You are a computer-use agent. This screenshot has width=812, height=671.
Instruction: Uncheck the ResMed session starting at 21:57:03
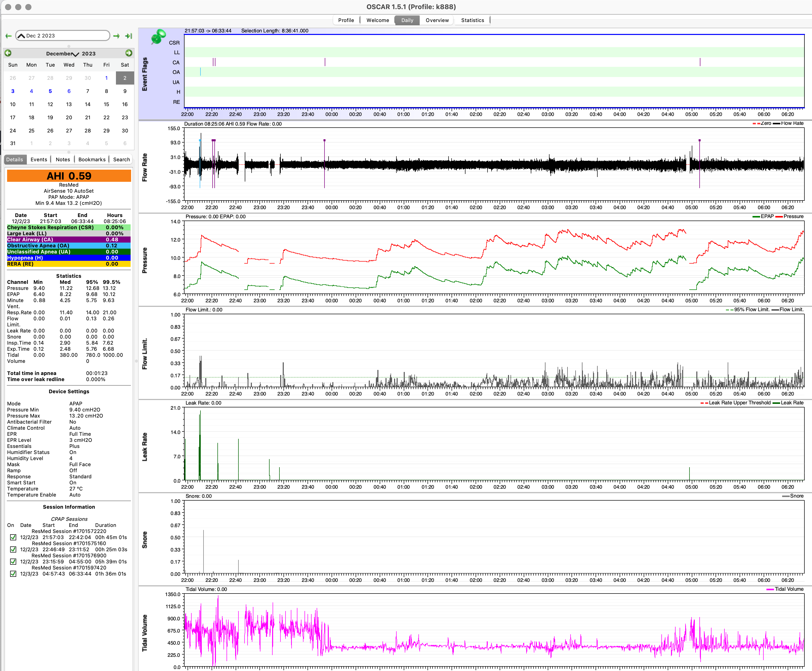click(13, 538)
